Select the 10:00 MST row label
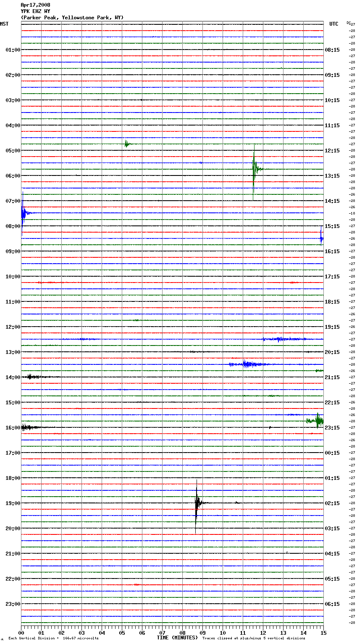This screenshot has height=644, width=357. pyautogui.click(x=13, y=277)
